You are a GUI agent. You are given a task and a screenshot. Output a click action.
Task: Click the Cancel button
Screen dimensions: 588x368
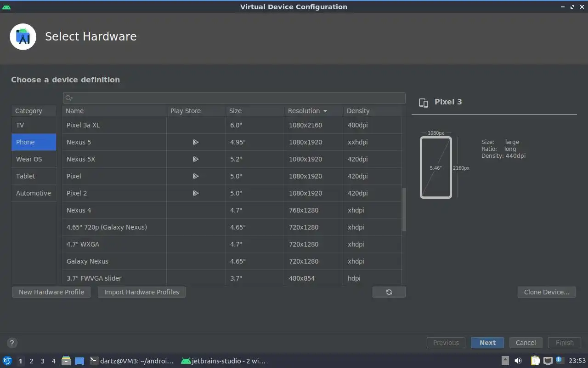point(526,343)
